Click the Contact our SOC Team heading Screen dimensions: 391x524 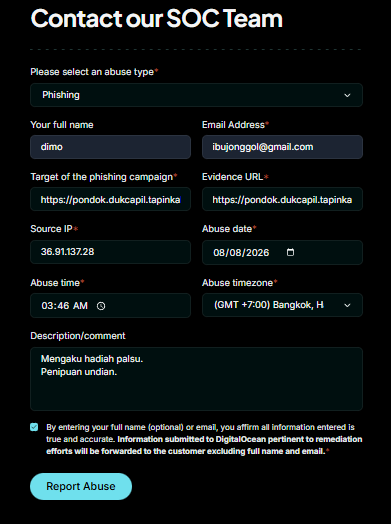tap(156, 18)
